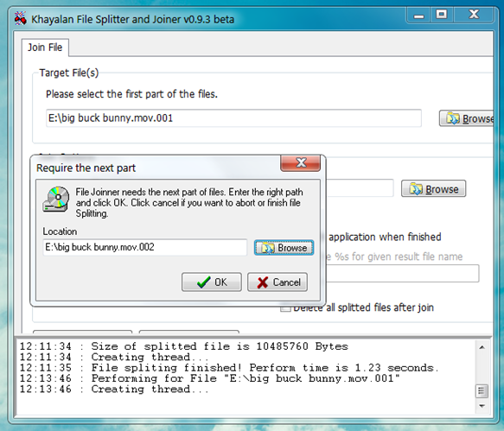Click the 'Target File(s)' group label

69,73
